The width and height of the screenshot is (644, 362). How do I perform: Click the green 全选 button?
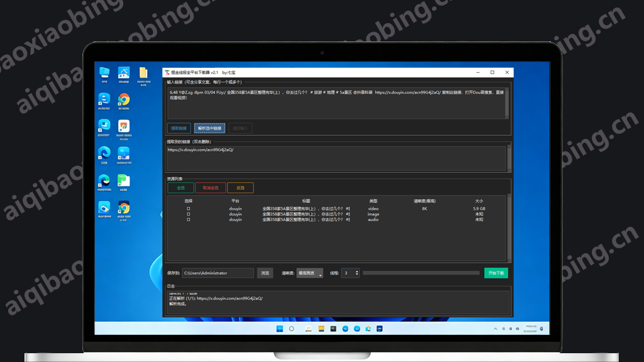[180, 187]
